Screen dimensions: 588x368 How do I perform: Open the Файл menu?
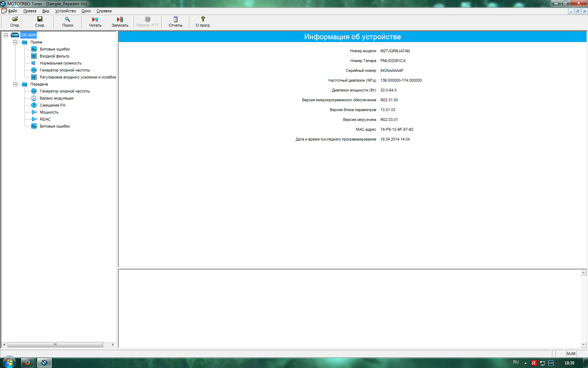(x=13, y=11)
